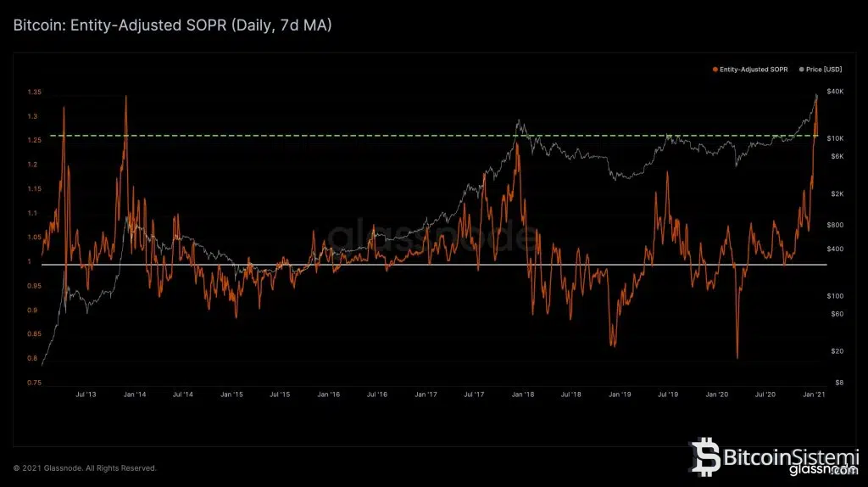Click the $10K right price axis label
This screenshot has width=868, height=487.
pyautogui.click(x=835, y=137)
